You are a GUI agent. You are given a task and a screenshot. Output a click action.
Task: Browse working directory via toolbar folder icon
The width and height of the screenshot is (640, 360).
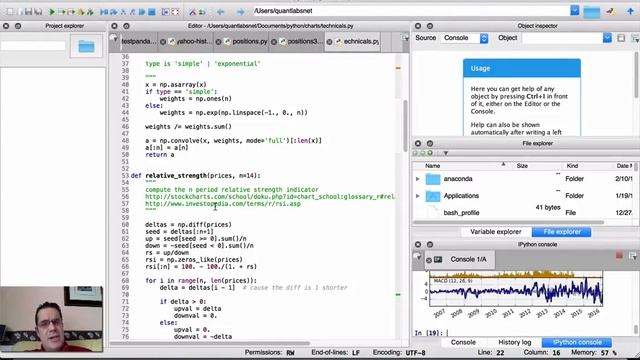pyautogui.click(x=591, y=12)
